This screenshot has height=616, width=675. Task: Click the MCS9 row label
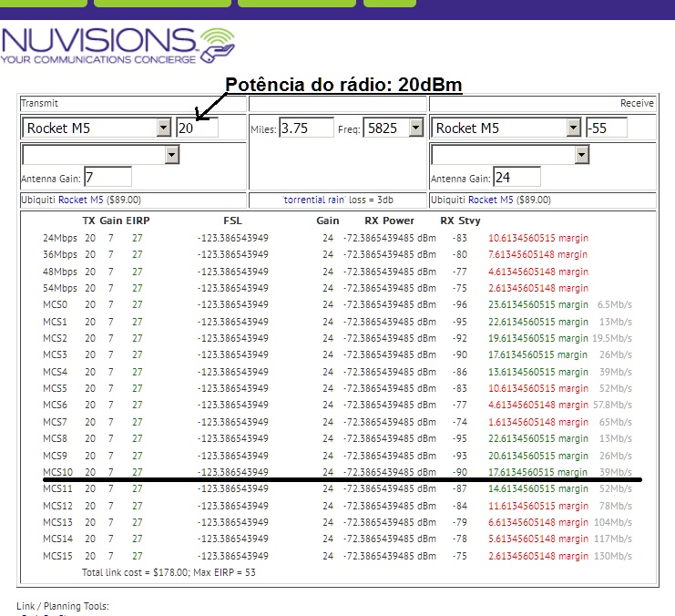pos(55,456)
